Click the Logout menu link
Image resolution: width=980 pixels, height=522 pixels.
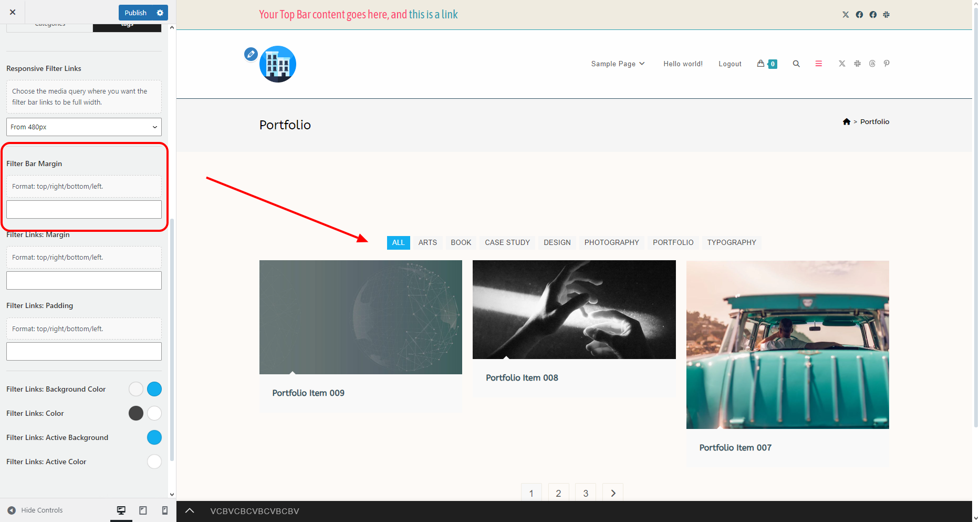pyautogui.click(x=730, y=64)
